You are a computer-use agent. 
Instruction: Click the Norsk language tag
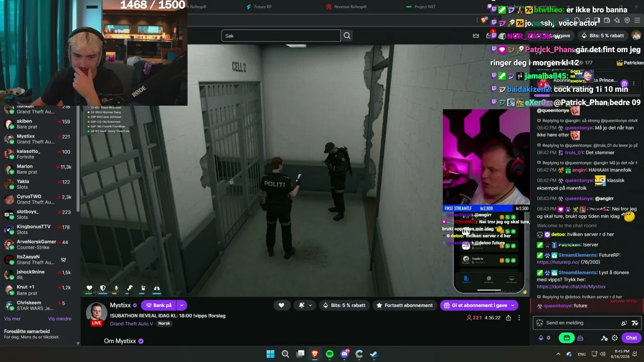(164, 323)
